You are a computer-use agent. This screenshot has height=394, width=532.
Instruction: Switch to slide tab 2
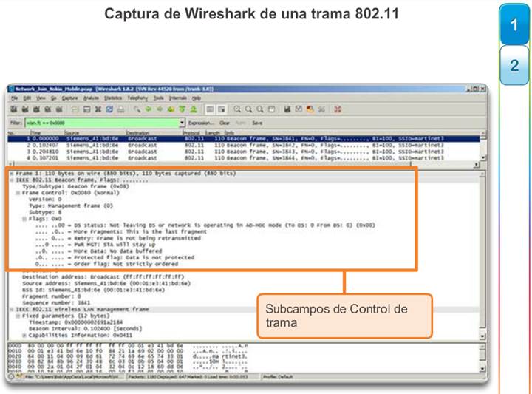(514, 66)
